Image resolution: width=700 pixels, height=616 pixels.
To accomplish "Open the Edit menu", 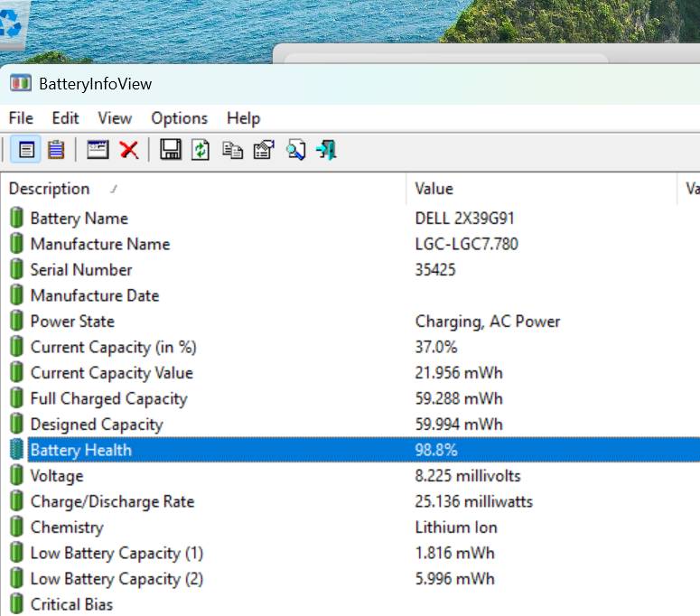I will click(65, 118).
